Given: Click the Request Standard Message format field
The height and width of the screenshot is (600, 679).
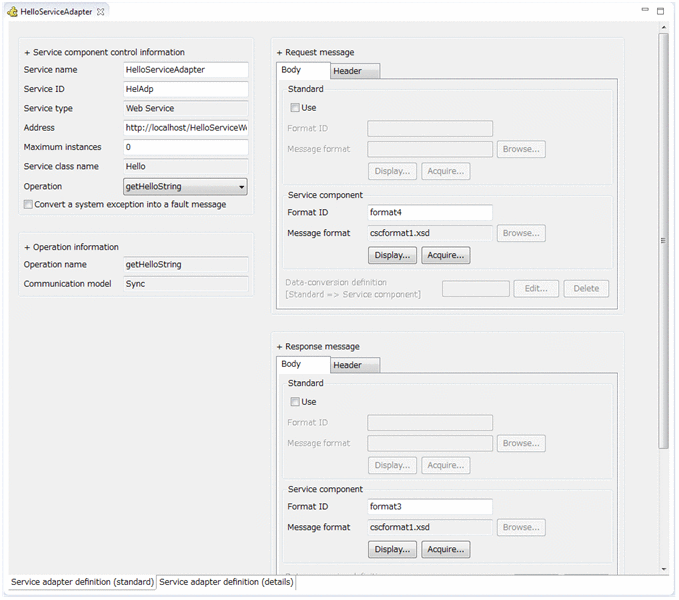Looking at the screenshot, I should (430, 149).
